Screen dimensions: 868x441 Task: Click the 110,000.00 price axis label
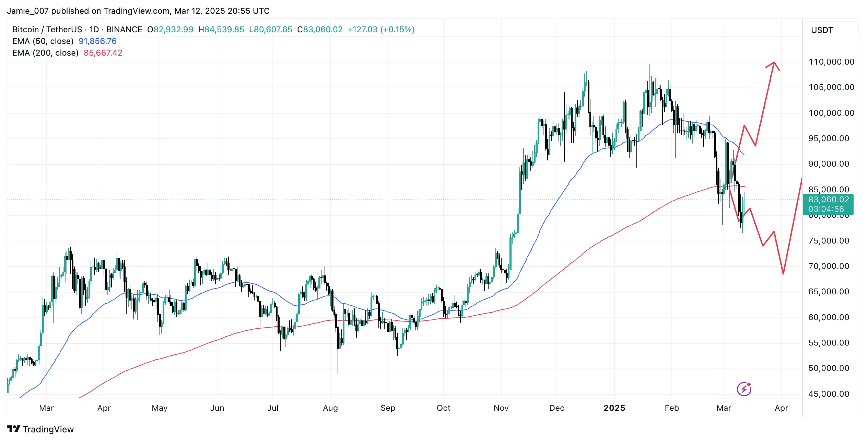tap(831, 62)
